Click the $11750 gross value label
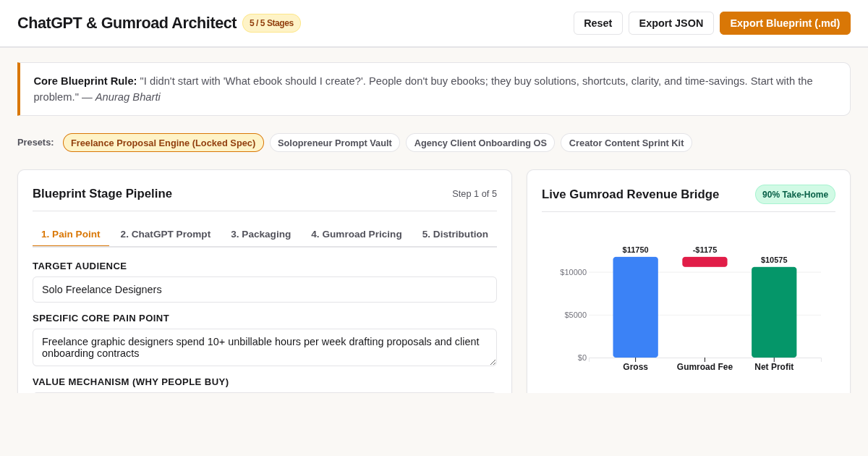This screenshot has width=868, height=456. [x=636, y=250]
